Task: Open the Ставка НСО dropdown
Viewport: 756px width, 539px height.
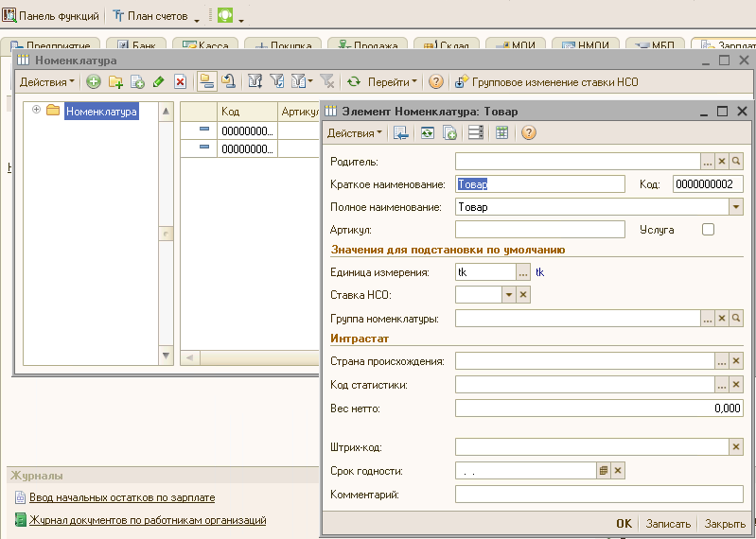Action: click(508, 295)
